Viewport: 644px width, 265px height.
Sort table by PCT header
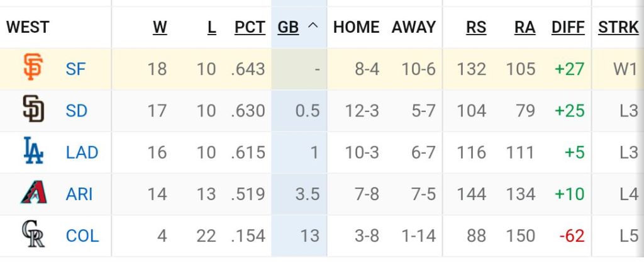pyautogui.click(x=250, y=28)
